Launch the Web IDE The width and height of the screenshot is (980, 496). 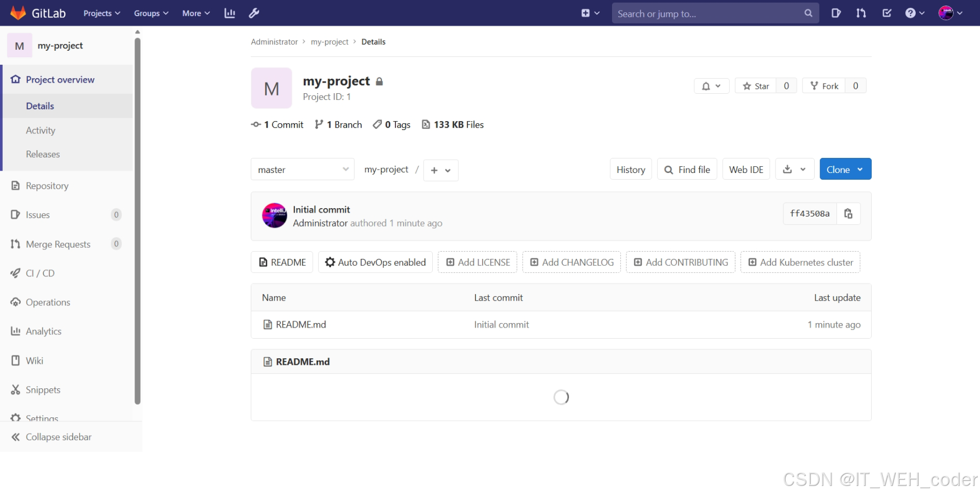(746, 169)
